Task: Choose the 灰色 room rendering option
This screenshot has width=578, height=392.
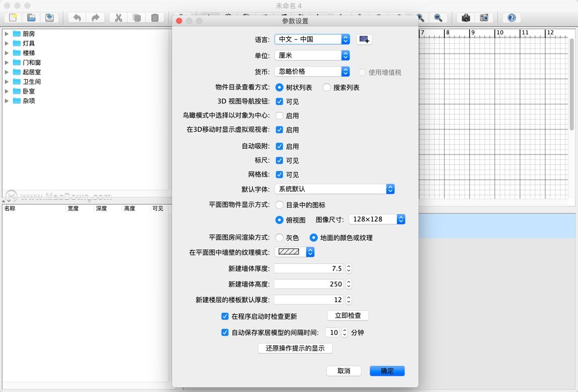Action: pyautogui.click(x=279, y=238)
